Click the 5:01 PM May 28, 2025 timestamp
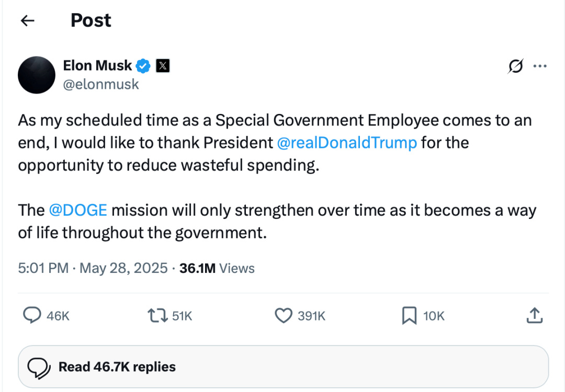565x392 pixels. tap(93, 268)
